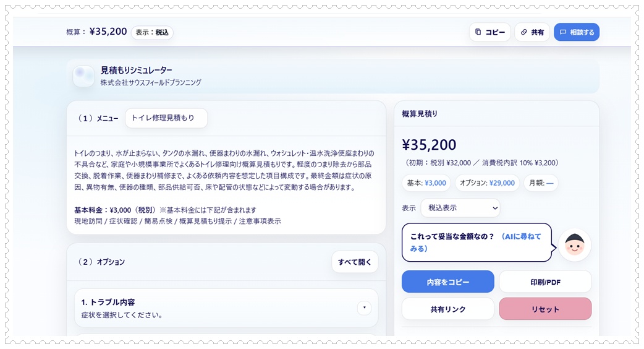Click the copy icon beside コピー

pos(478,32)
